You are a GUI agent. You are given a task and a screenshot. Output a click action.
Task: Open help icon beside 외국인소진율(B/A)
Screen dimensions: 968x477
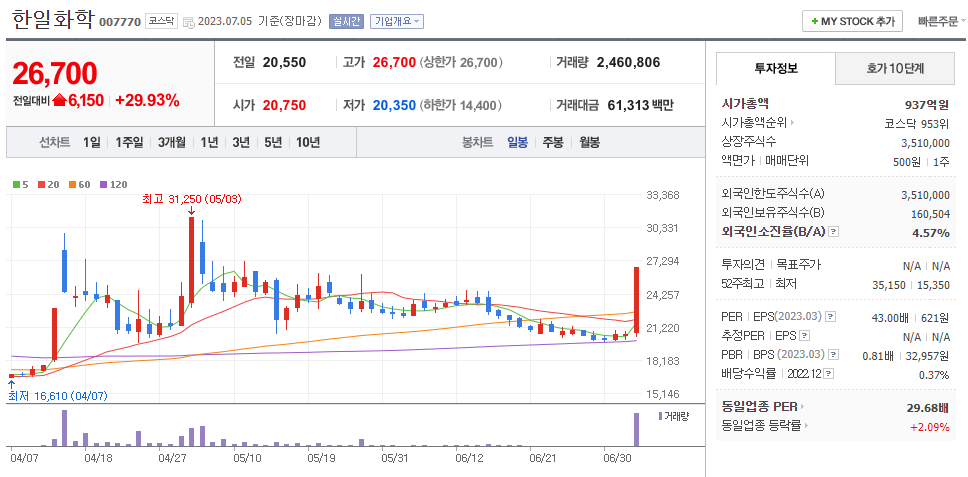pos(833,232)
